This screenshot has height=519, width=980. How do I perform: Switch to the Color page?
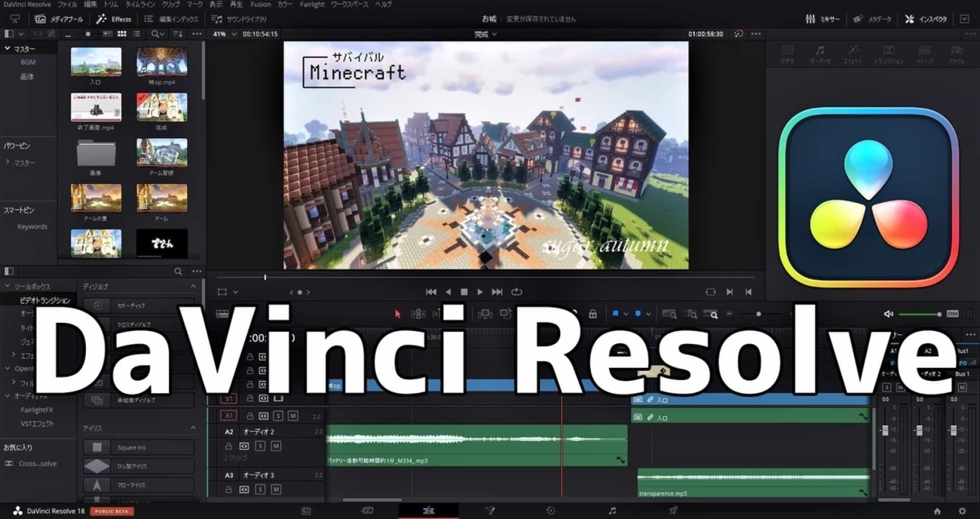(550, 511)
